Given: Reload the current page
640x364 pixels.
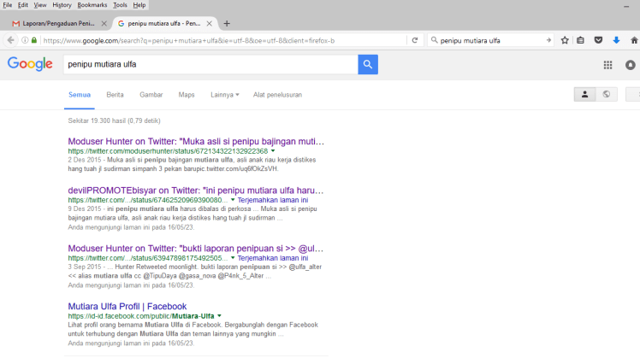Looking at the screenshot, I should 415,40.
